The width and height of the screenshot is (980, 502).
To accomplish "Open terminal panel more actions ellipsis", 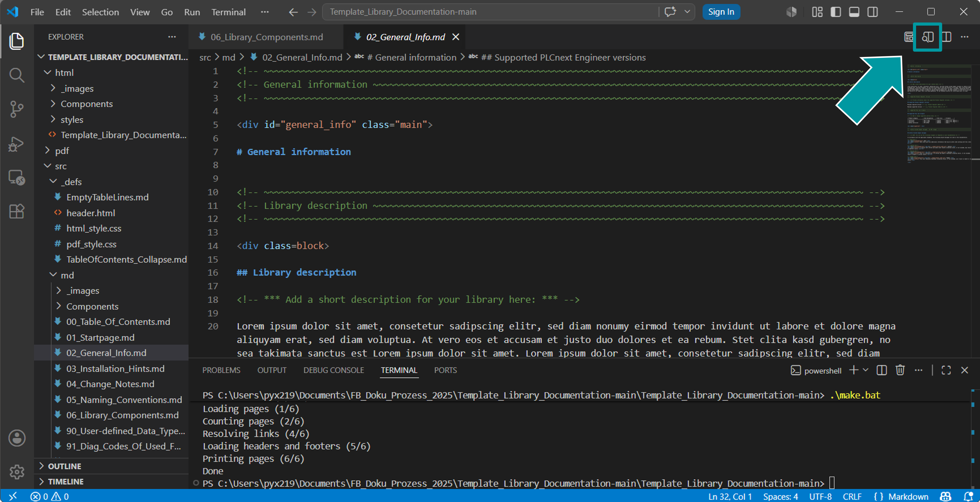I will click(x=918, y=370).
